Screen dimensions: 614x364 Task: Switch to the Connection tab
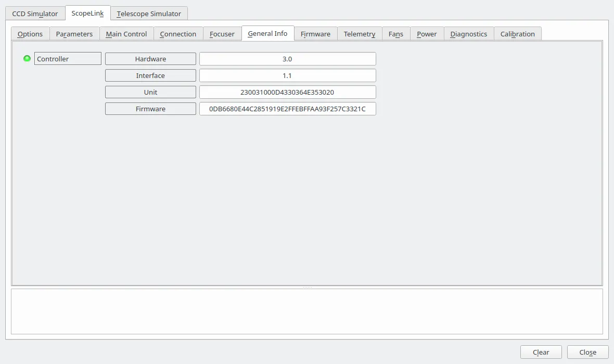click(x=178, y=34)
